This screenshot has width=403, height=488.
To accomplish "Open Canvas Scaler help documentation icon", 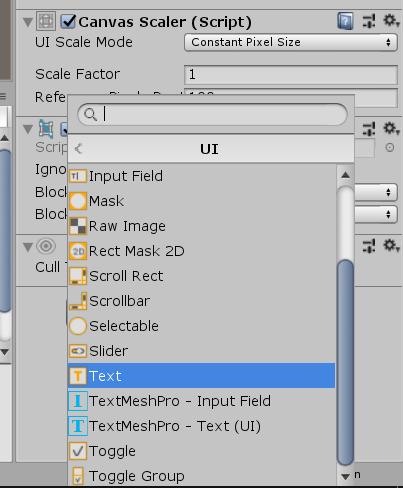I will [x=345, y=21].
